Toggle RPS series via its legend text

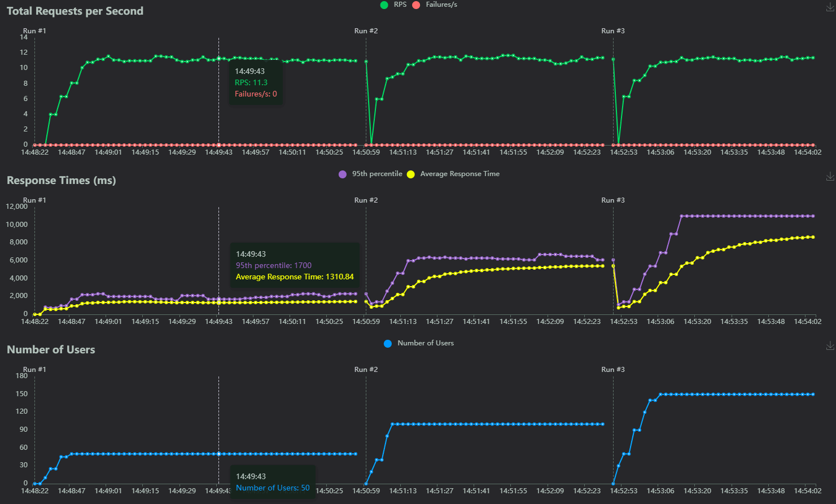(x=400, y=5)
